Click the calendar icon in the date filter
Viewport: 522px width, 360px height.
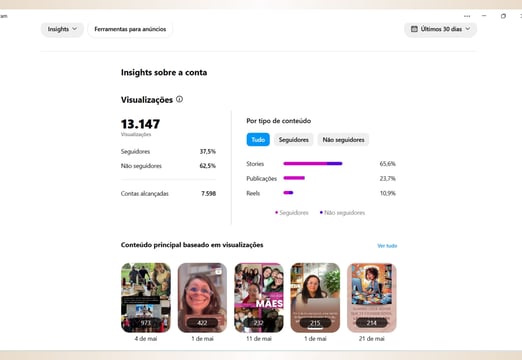[414, 29]
